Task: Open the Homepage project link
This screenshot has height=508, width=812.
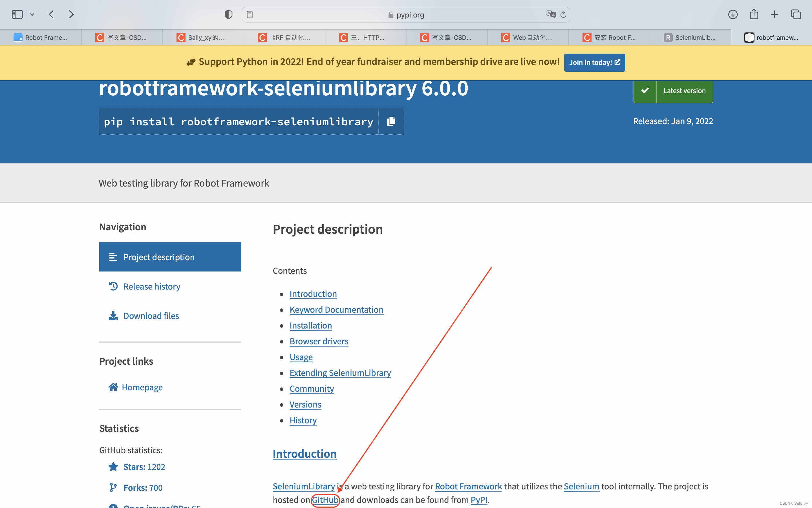Action: click(x=142, y=387)
